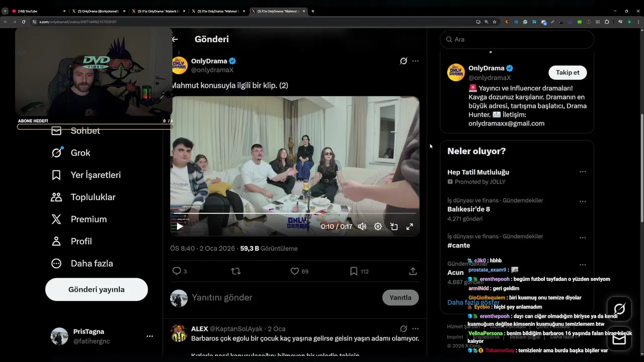Bookmark the post with 112 saves
644x362 pixels.
click(359, 271)
